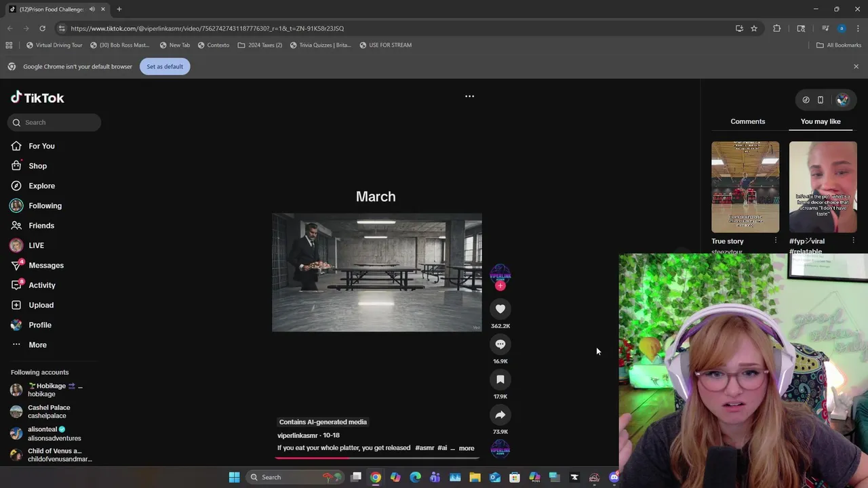Click the get coins icon

806,100
